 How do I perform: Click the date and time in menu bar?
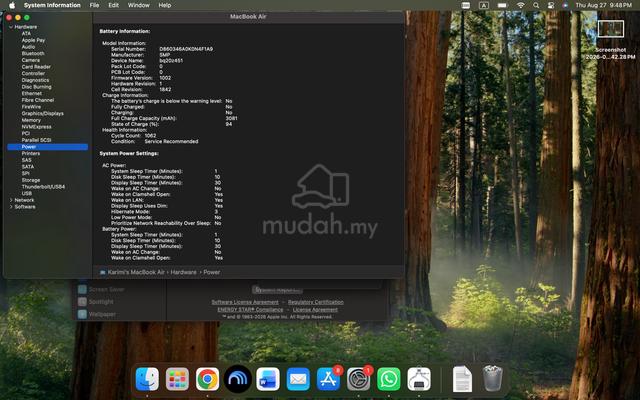pyautogui.click(x=603, y=5)
